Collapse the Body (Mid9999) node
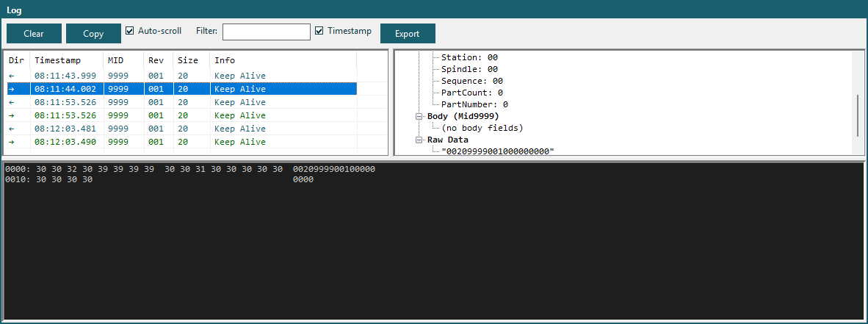 click(x=419, y=116)
